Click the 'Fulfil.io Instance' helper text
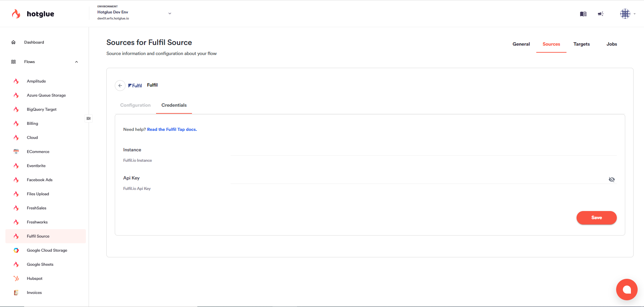 [x=138, y=160]
